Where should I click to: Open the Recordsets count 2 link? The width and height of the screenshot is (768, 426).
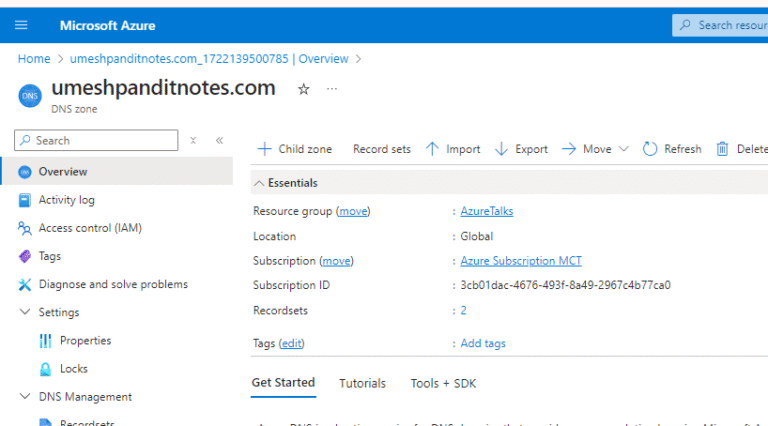463,310
